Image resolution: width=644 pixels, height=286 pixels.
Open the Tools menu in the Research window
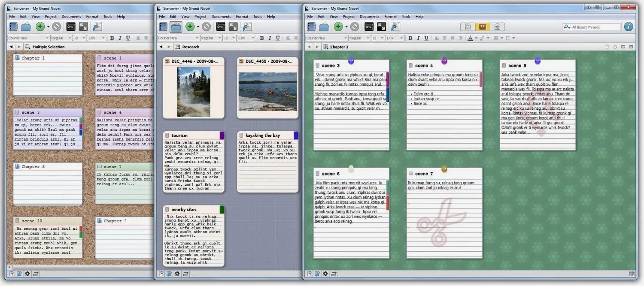(258, 17)
